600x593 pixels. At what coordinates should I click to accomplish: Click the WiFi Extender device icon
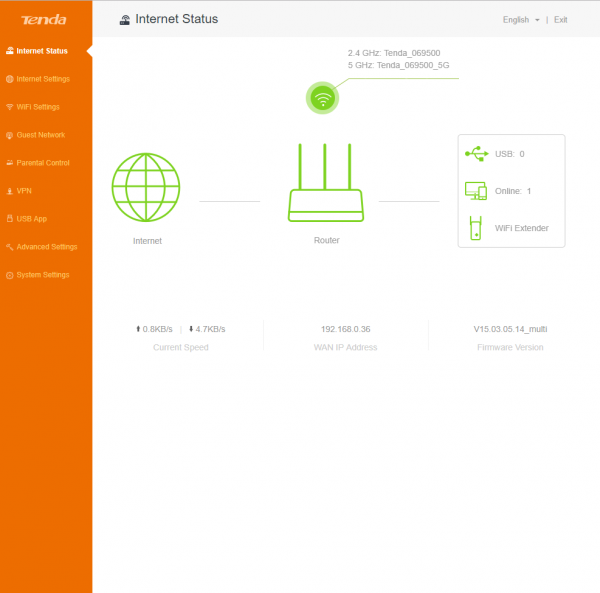pyautogui.click(x=475, y=228)
